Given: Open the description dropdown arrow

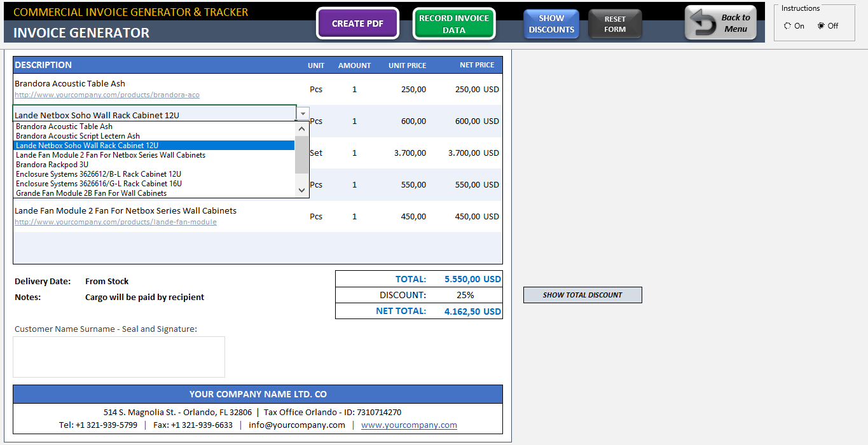Looking at the screenshot, I should coord(303,114).
